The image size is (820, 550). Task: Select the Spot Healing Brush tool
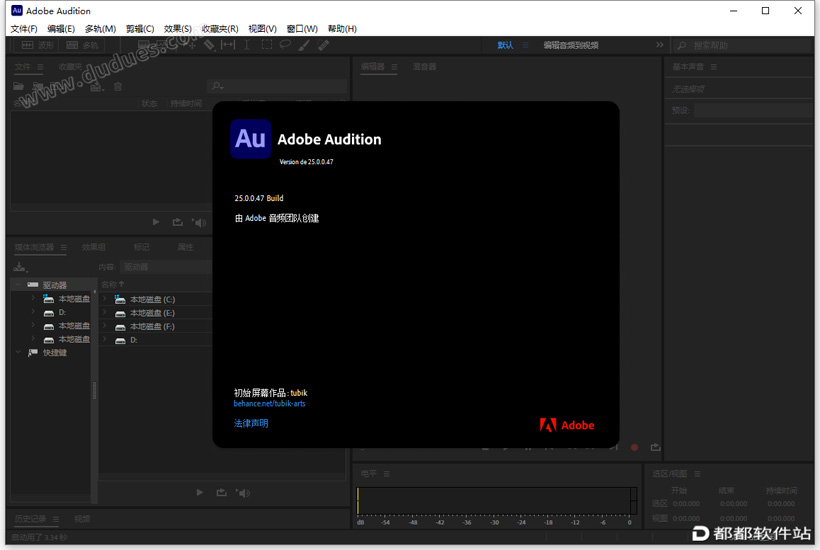tap(323, 45)
